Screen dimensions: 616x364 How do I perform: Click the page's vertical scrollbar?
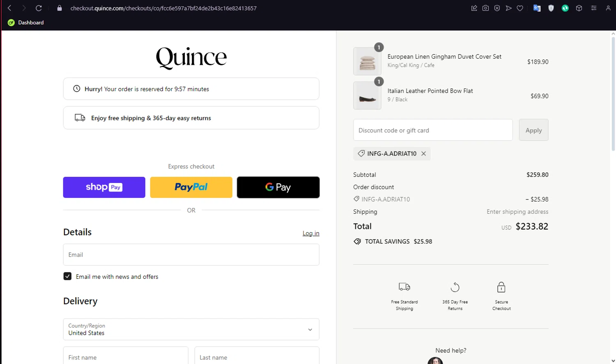[613, 94]
